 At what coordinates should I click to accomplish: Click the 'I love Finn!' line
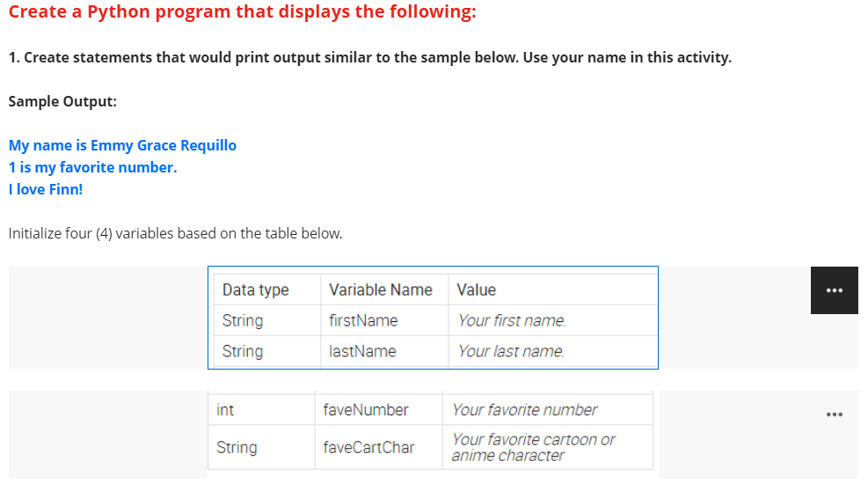click(46, 189)
